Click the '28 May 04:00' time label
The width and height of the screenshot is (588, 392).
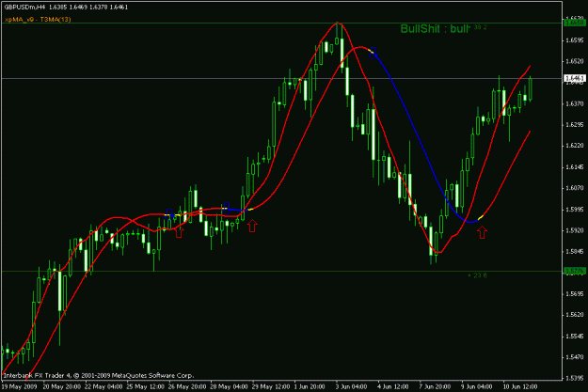[230, 386]
